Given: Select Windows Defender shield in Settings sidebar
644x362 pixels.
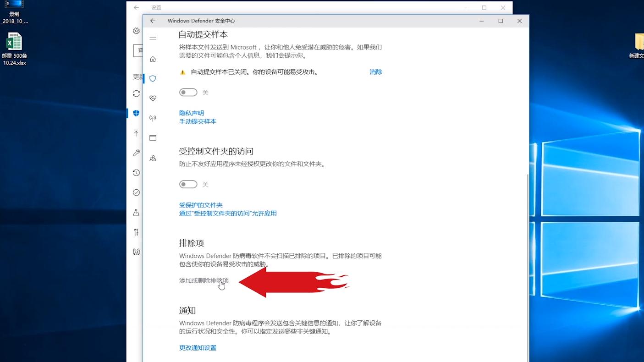Looking at the screenshot, I should (x=136, y=113).
